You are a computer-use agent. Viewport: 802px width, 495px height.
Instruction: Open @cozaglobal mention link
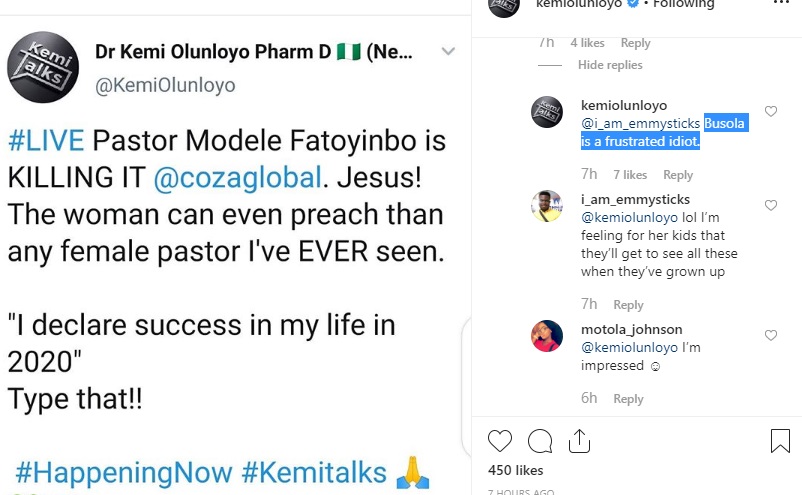tap(237, 178)
